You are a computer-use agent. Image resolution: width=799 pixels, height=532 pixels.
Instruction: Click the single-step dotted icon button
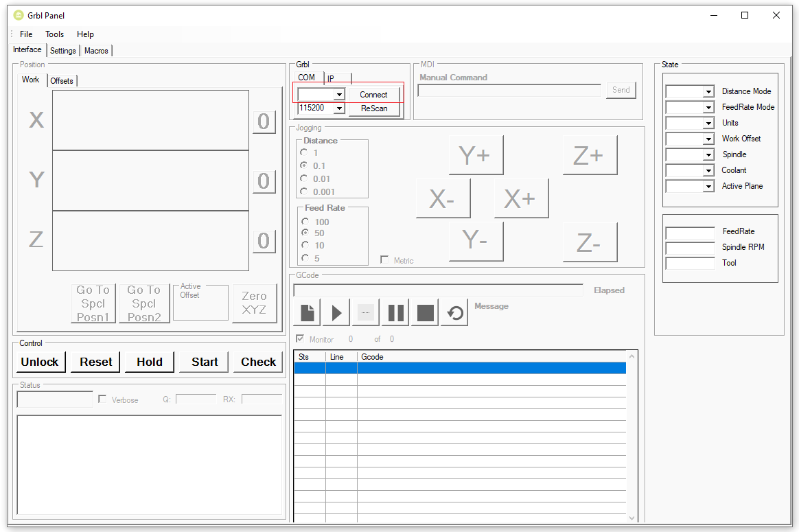[x=366, y=312]
